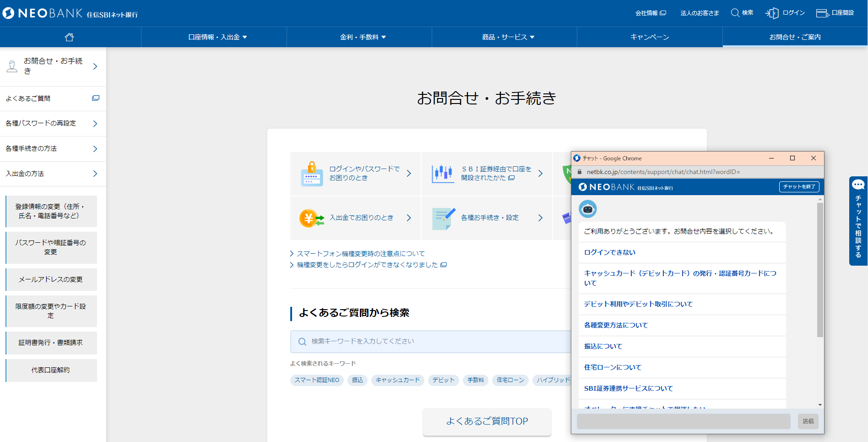This screenshot has height=442, width=868.
Task: Choose 各種変更方法について chat option
Action: coord(682,326)
